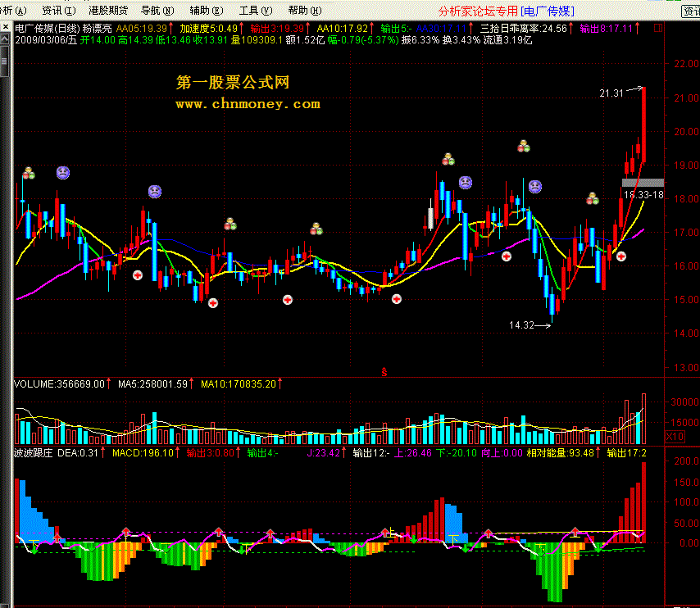Screen dimensions: 700x608
Task: Click the three-people icon beside the 18.33-18 label
Action: (593, 198)
